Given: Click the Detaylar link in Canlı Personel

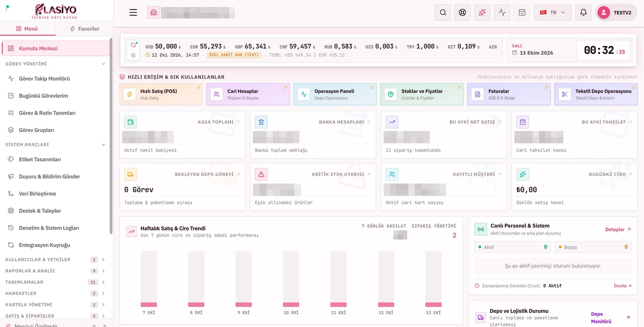Looking at the screenshot, I should (618, 230).
